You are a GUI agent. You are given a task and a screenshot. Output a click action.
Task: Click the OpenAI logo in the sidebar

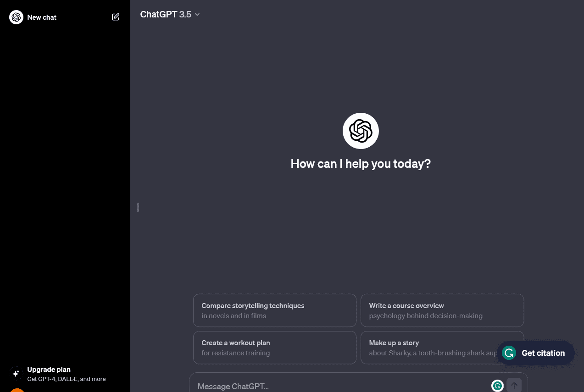click(x=15, y=17)
